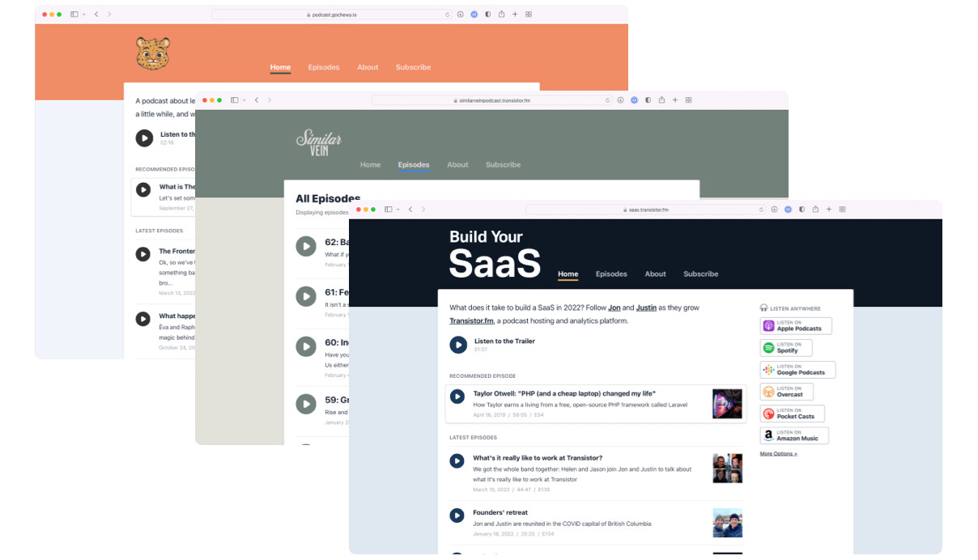Click the Similar Vein logo
978x560 pixels.
[319, 142]
